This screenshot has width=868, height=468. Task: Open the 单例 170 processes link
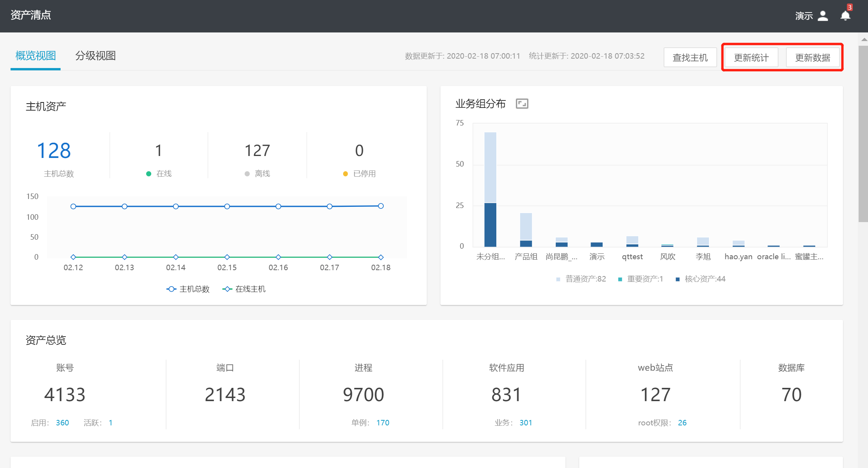[383, 423]
